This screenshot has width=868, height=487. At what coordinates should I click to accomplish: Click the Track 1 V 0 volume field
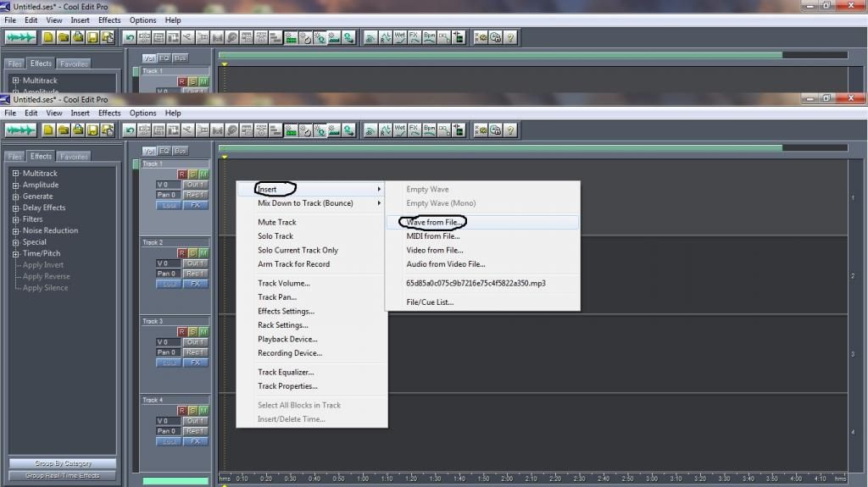[167, 185]
